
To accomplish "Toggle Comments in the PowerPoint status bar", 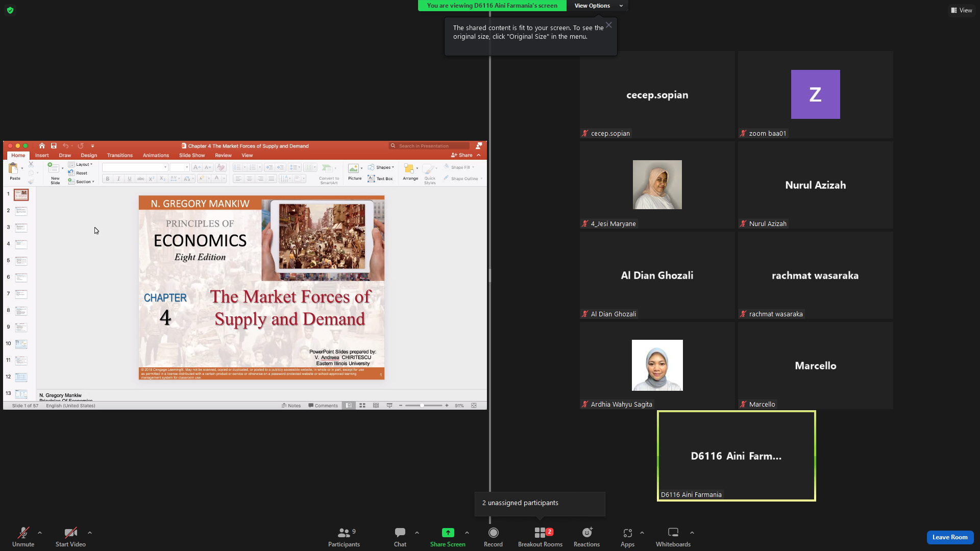I will tap(323, 406).
